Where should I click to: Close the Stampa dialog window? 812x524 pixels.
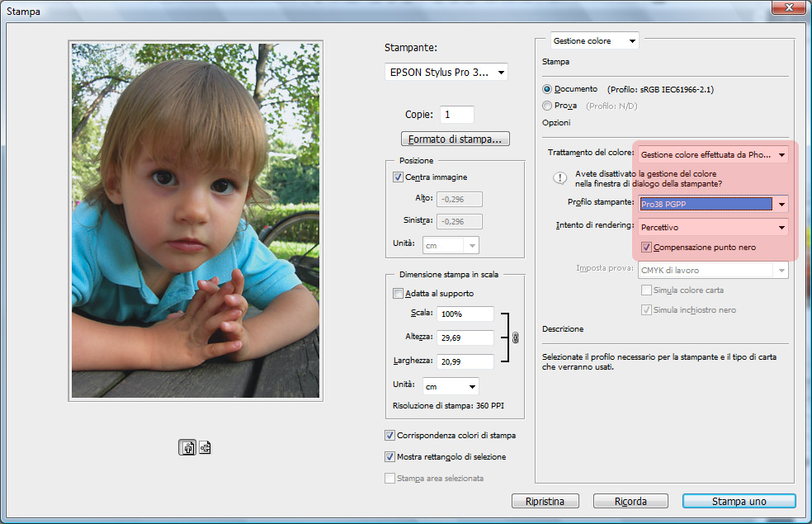point(789,7)
